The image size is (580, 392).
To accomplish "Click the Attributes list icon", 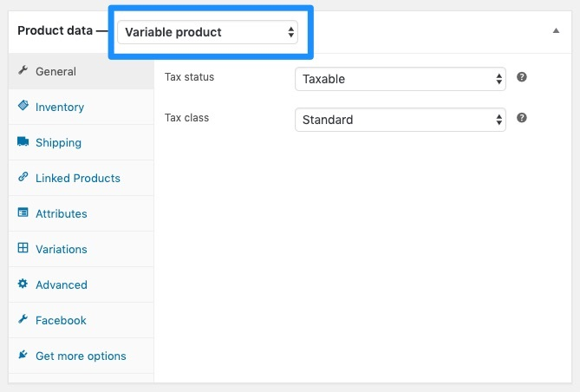I will [x=23, y=212].
